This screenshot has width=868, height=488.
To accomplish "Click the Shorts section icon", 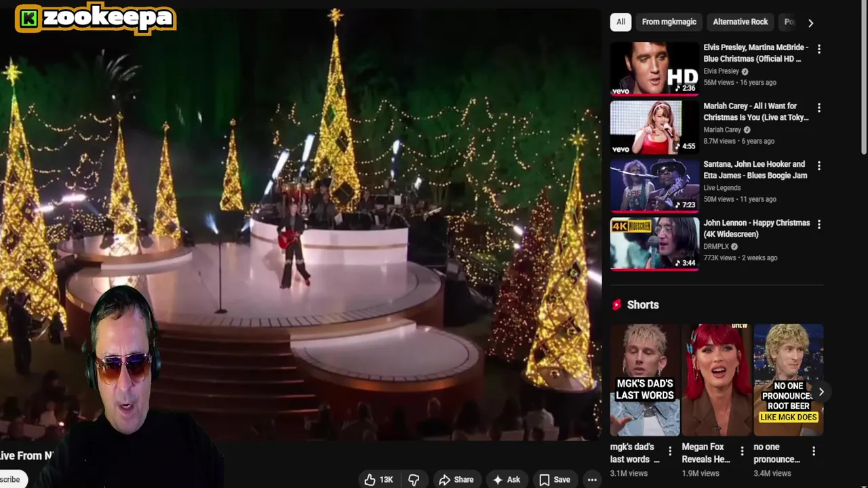I will [x=616, y=305].
